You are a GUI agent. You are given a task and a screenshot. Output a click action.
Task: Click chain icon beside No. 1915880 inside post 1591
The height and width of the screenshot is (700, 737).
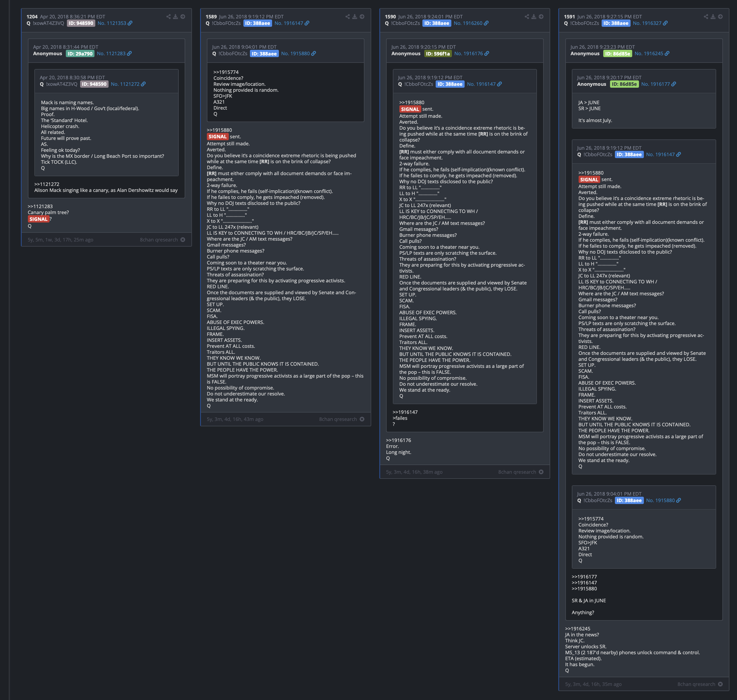click(x=679, y=501)
